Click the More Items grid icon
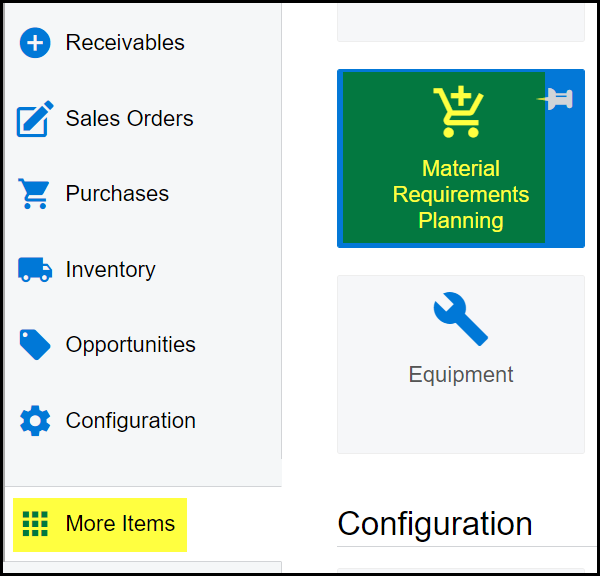Viewport: 600px width, 576px height. pos(35,523)
